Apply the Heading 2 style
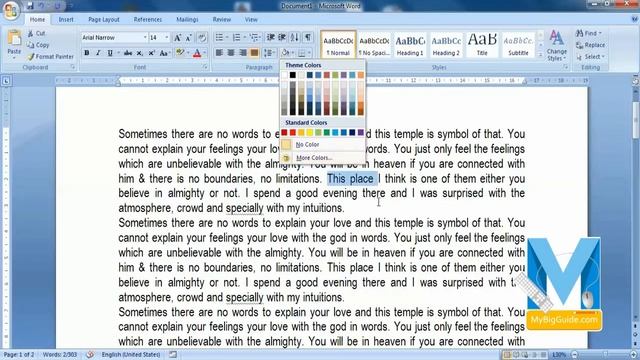The height and width of the screenshot is (360, 640). click(446, 44)
